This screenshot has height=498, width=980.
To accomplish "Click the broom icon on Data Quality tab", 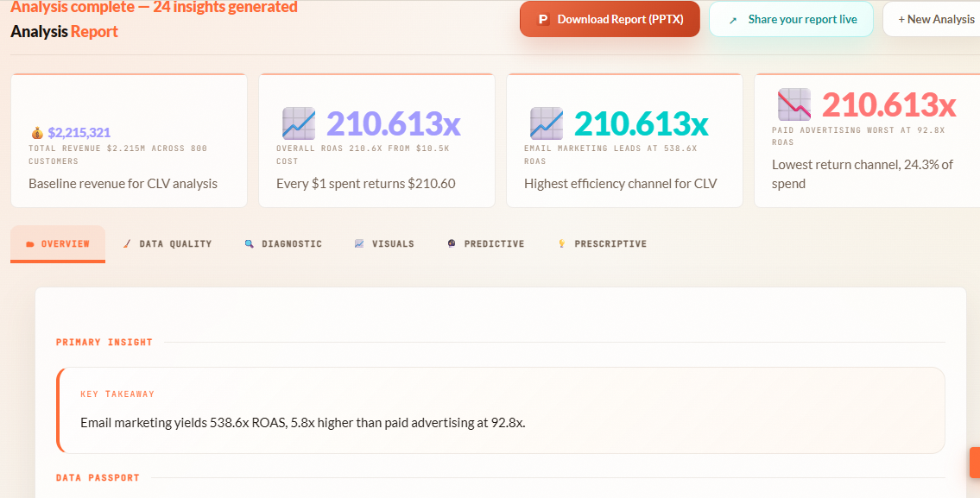I will pos(128,243).
